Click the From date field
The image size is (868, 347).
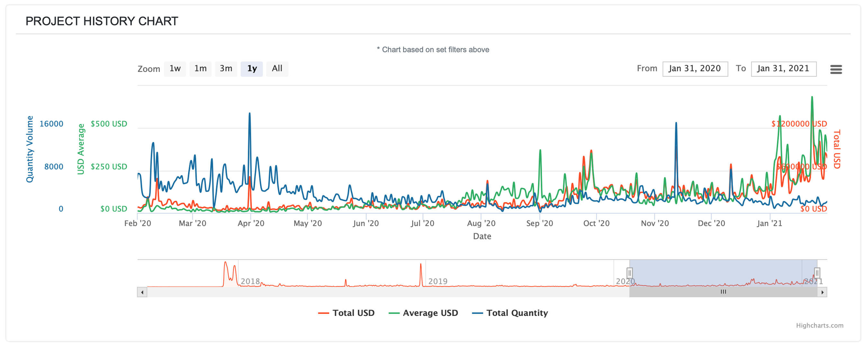695,69
